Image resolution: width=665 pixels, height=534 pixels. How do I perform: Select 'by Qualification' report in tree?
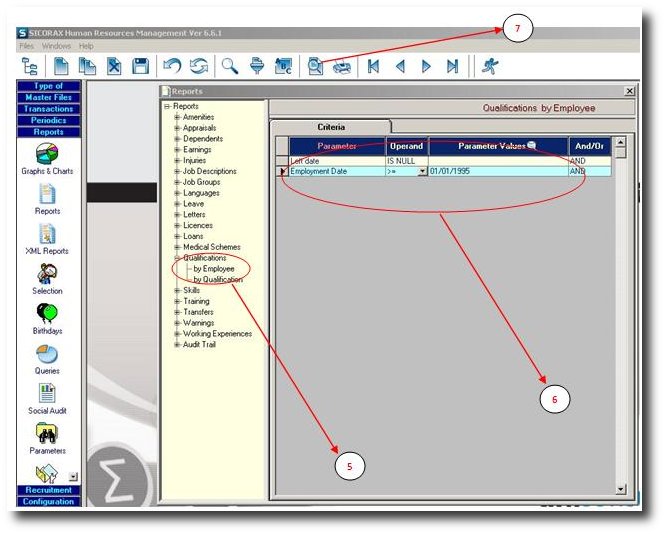click(217, 280)
